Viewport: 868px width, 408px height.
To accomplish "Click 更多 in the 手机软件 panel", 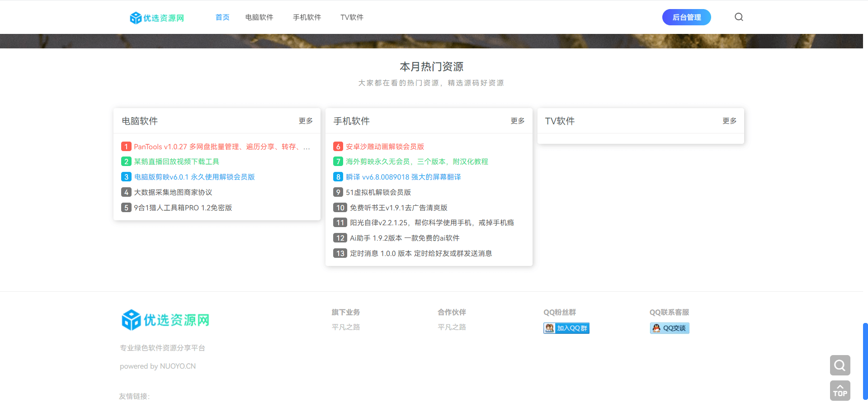I will pyautogui.click(x=517, y=121).
